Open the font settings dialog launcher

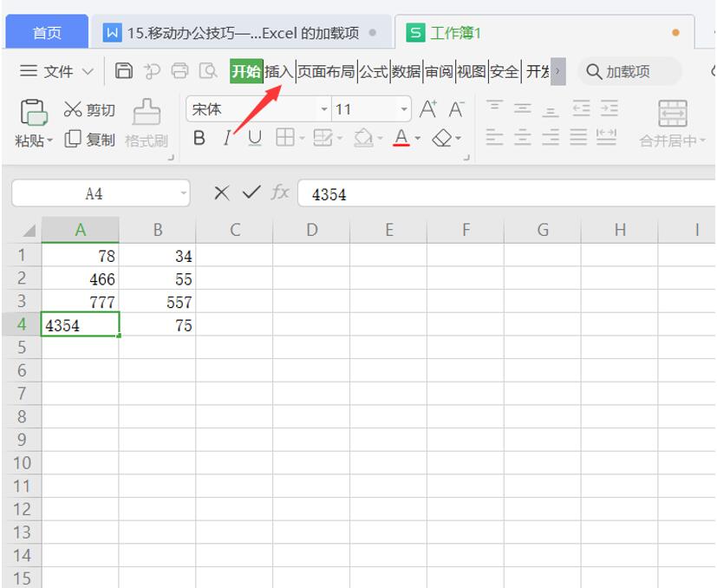coord(466,158)
